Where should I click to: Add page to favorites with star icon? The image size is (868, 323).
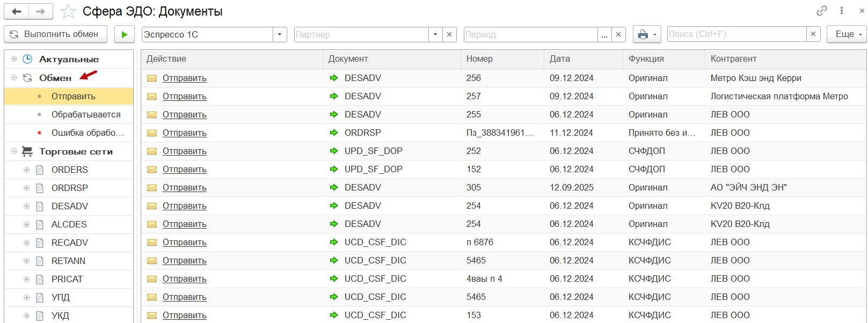[x=68, y=11]
